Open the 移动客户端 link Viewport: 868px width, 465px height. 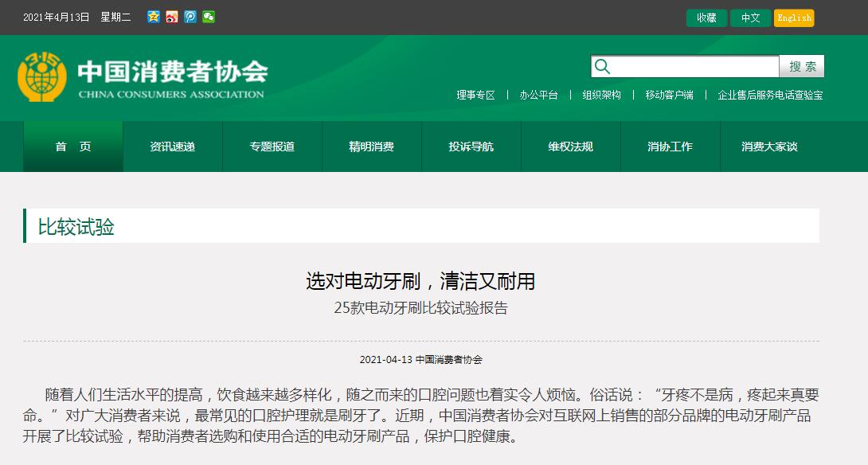pyautogui.click(x=669, y=96)
